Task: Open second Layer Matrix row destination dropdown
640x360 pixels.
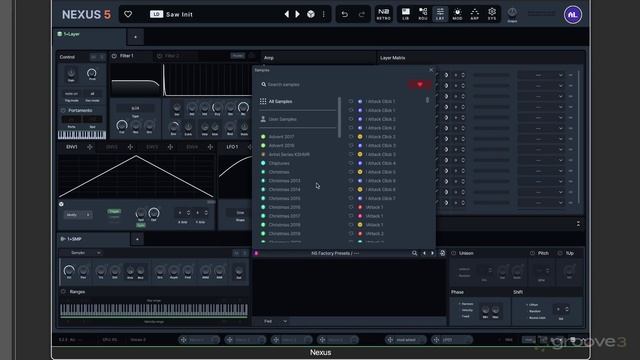Action: (540, 86)
